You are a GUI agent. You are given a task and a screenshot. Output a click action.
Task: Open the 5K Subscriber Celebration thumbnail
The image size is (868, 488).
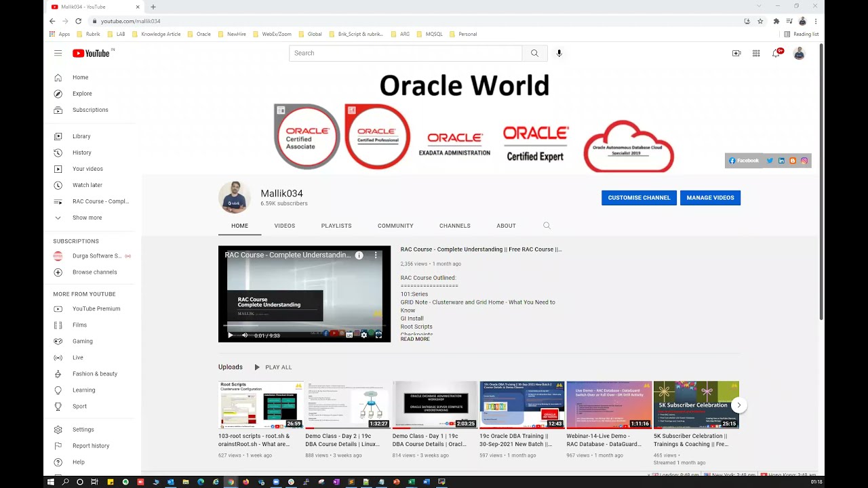[x=696, y=405]
